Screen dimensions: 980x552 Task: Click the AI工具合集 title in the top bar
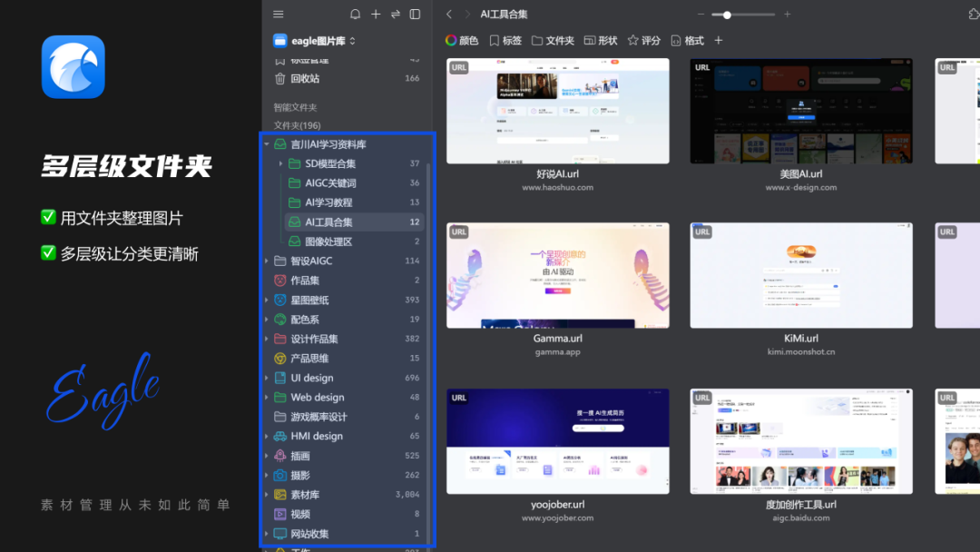coord(504,15)
